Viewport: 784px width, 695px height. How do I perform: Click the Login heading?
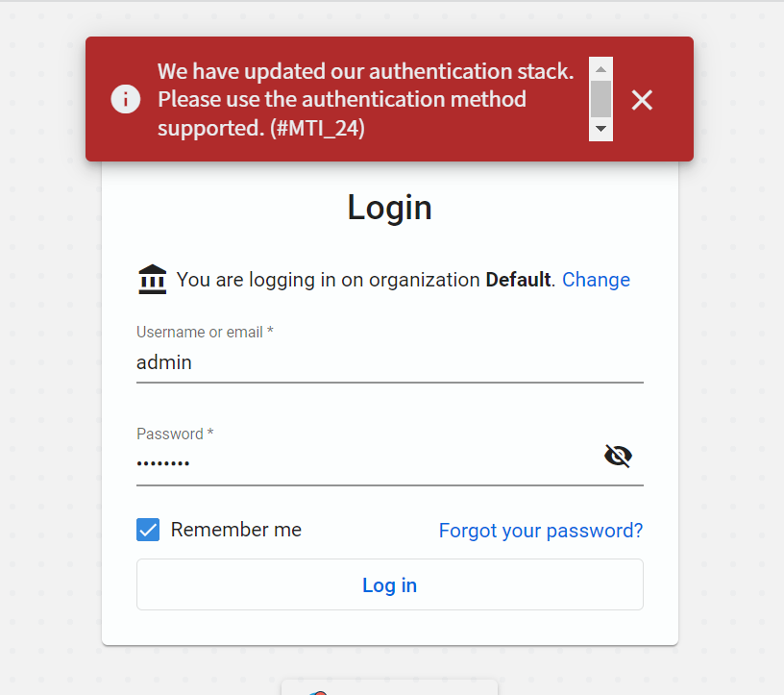[389, 207]
